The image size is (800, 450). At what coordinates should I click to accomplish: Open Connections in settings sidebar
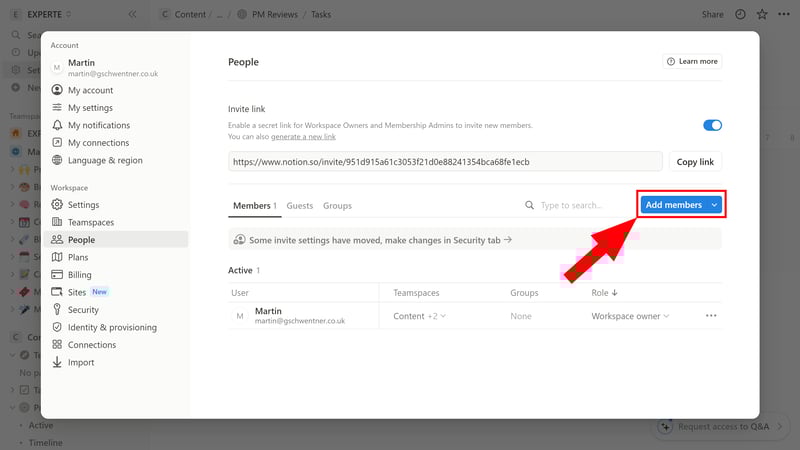[92, 345]
